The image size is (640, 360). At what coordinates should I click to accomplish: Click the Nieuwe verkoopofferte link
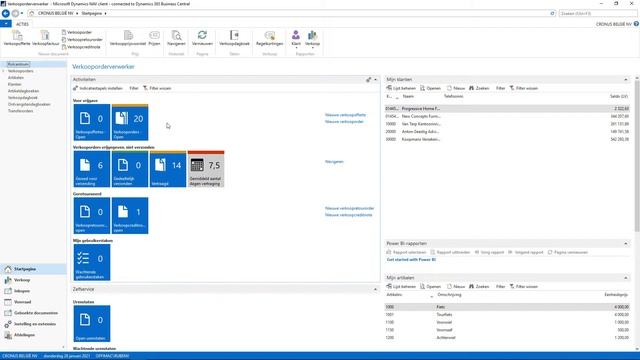point(345,115)
